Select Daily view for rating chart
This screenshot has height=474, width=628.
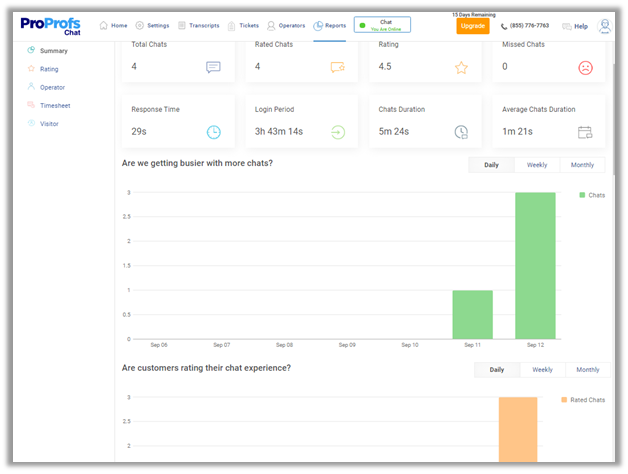tap(497, 370)
